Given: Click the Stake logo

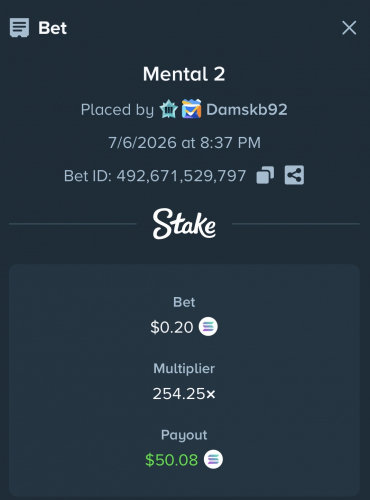Looking at the screenshot, I should coord(184,224).
